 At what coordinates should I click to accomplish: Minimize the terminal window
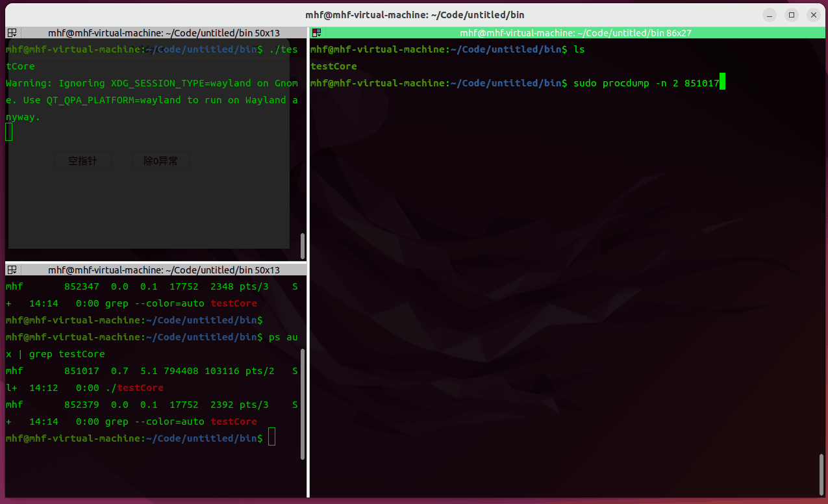point(770,14)
